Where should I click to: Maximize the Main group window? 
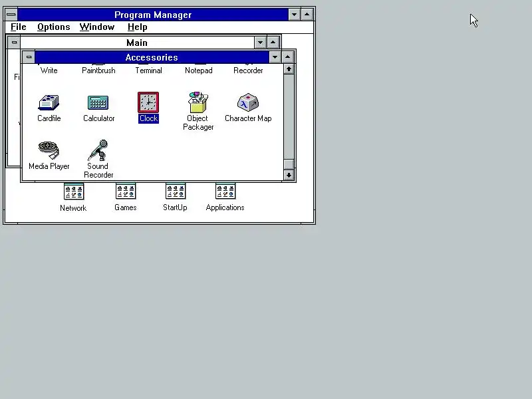point(273,43)
